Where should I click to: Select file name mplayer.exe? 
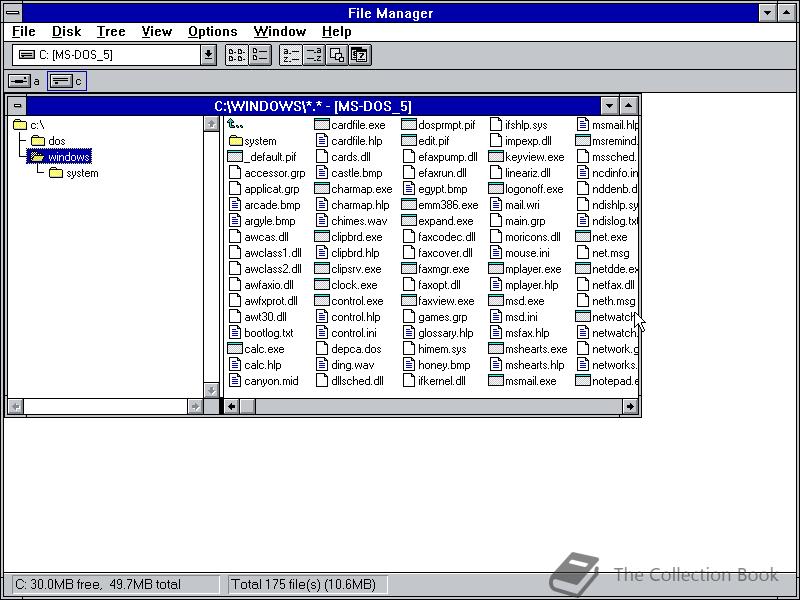click(533, 269)
